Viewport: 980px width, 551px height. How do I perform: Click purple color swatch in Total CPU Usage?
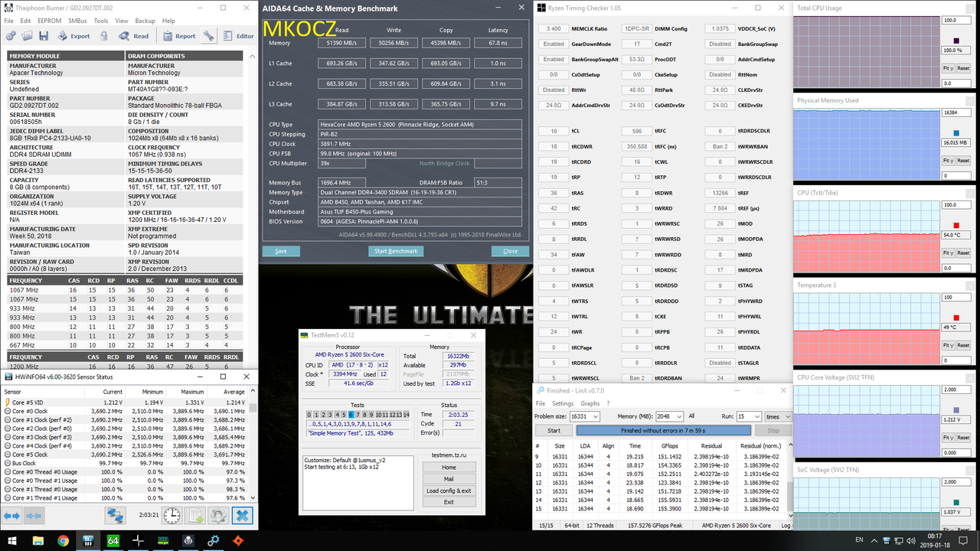pos(955,41)
